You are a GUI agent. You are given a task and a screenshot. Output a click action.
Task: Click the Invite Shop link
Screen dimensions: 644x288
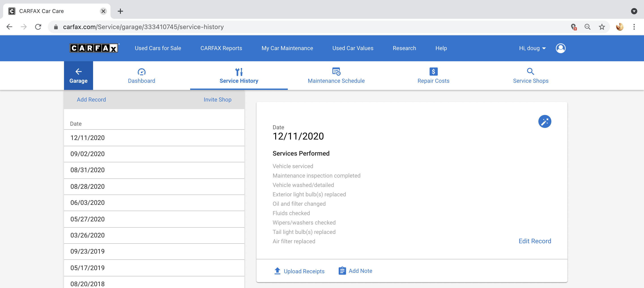coord(218,100)
